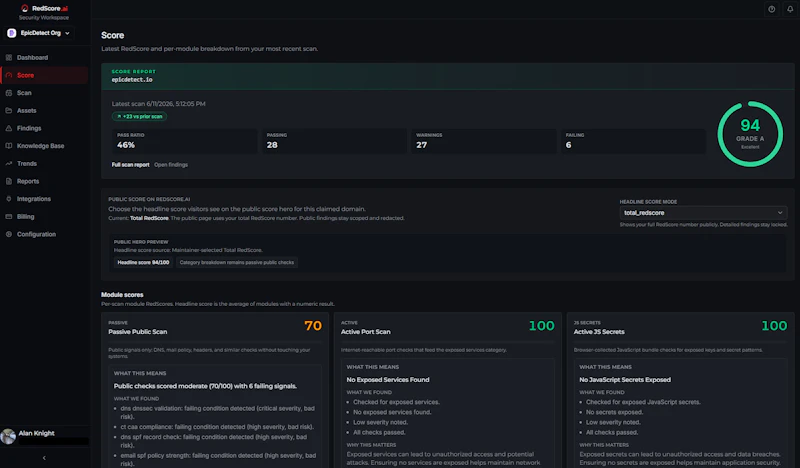The height and width of the screenshot is (468, 800).
Task: Navigate to Findings in the sidebar
Action: click(x=44, y=128)
